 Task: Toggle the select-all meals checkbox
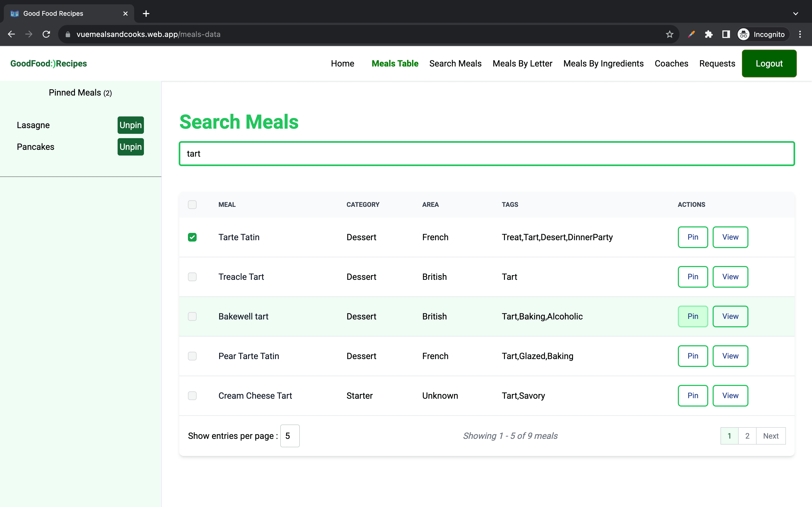click(x=192, y=204)
